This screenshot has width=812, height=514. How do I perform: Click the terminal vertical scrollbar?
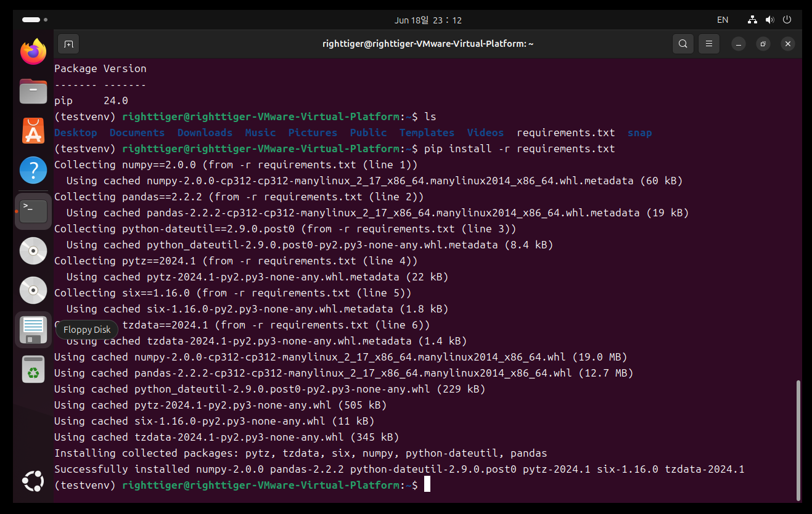click(798, 440)
